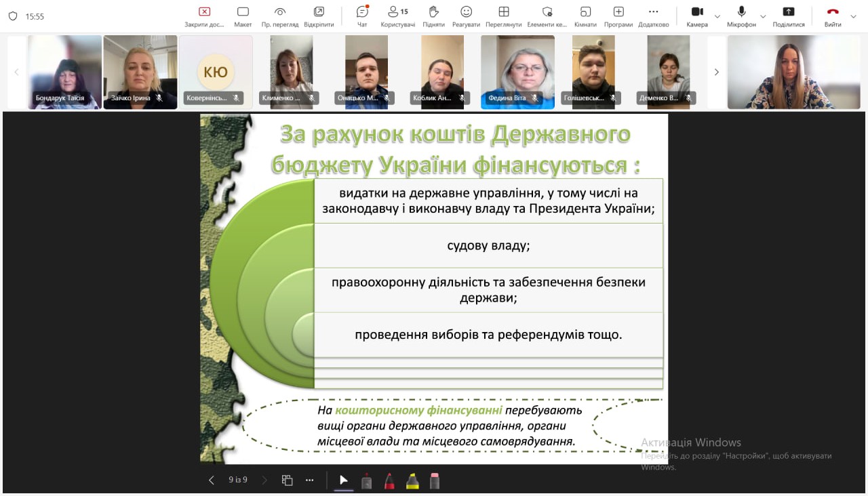Open the Переглянути view menu
The image size is (868, 496).
point(503,16)
